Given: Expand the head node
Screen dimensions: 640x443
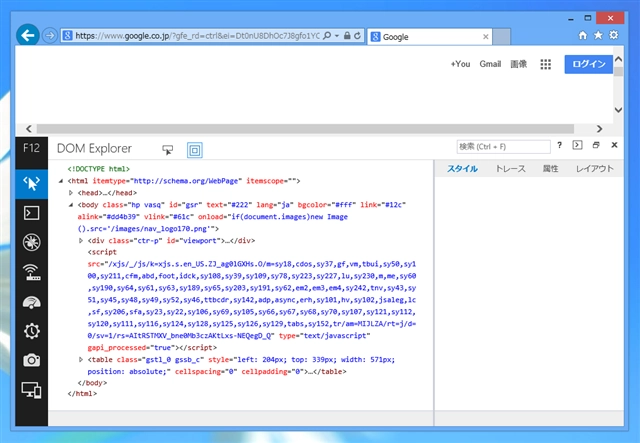Looking at the screenshot, I should tap(71, 193).
